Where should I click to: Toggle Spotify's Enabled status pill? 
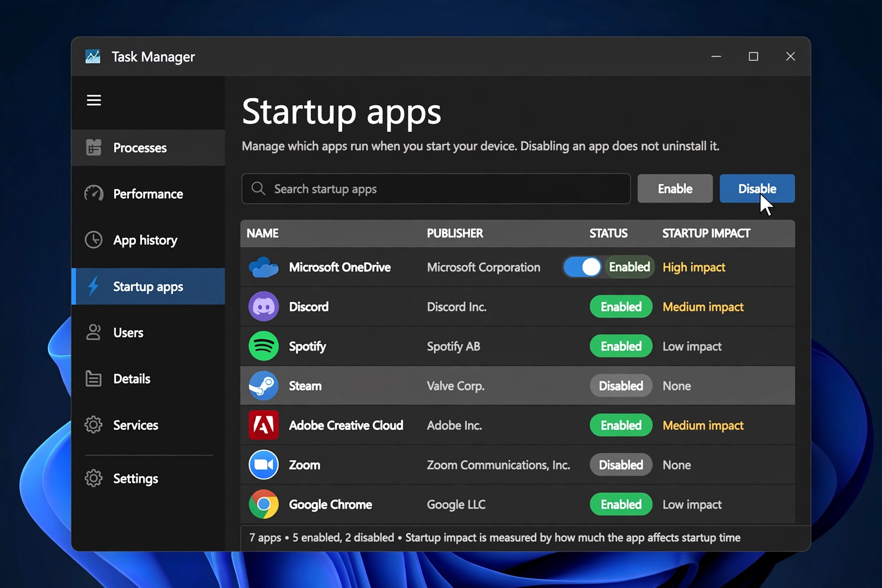click(621, 346)
